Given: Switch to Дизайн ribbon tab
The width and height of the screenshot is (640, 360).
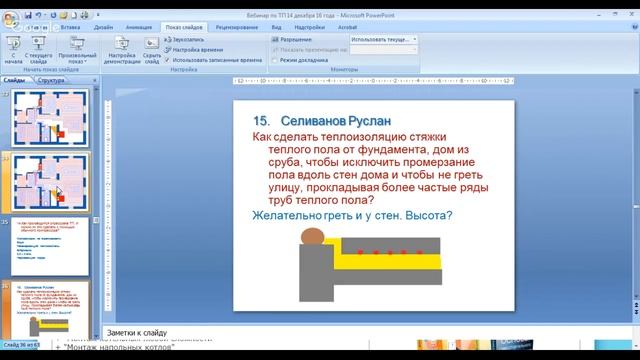Looking at the screenshot, I should [103, 27].
